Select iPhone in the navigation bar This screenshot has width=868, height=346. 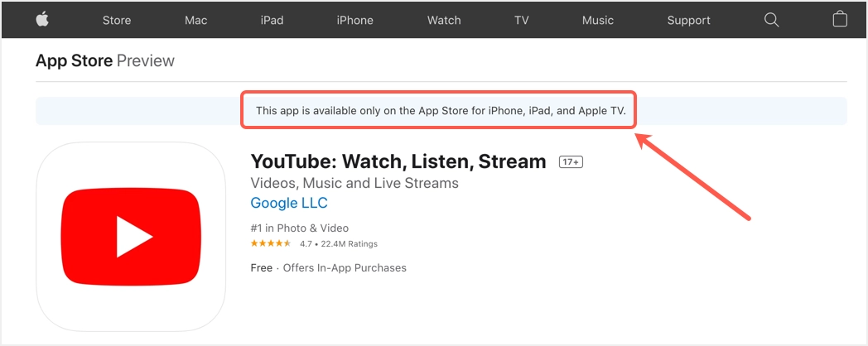(354, 20)
